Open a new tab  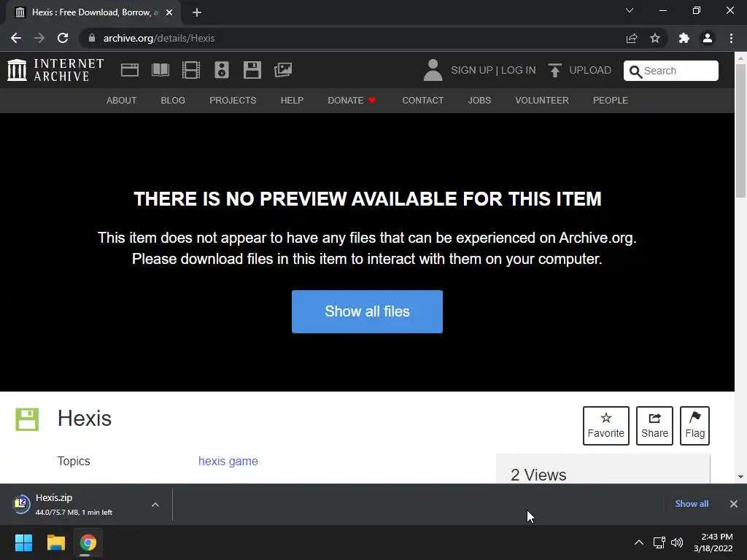pyautogui.click(x=197, y=12)
